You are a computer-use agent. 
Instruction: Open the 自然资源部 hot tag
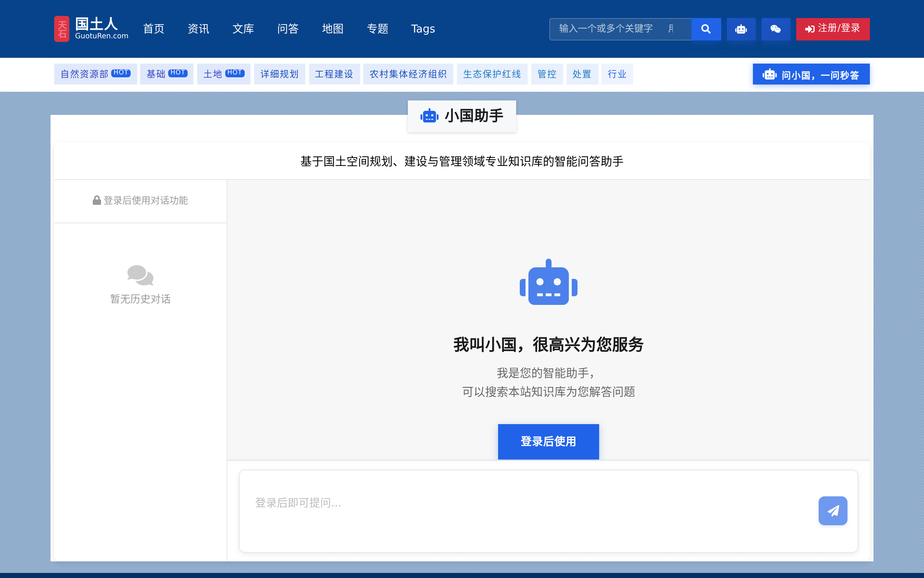tap(95, 74)
